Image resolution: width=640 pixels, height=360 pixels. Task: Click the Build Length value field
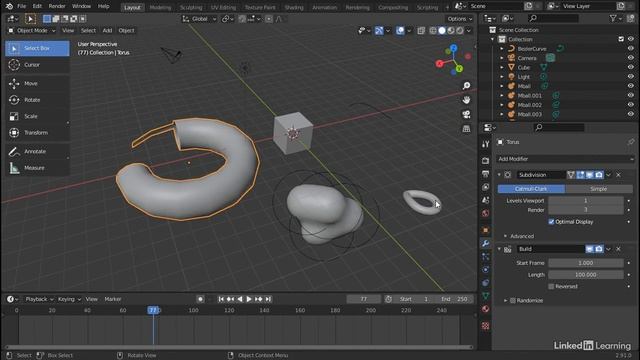coord(586,275)
